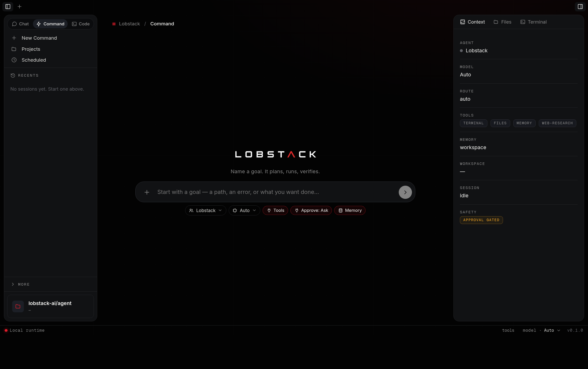Click the Local runtime status indicator
Image resolution: width=588 pixels, height=369 pixels.
[x=25, y=330]
